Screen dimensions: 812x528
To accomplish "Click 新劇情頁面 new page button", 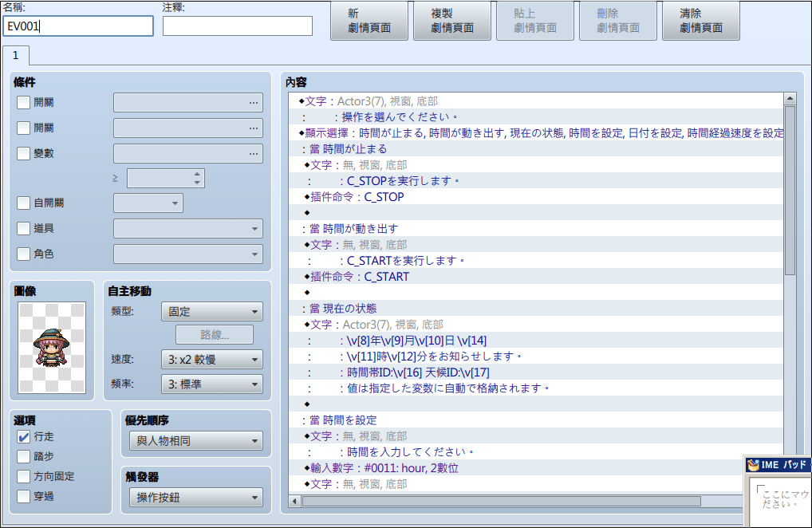I will coord(369,21).
